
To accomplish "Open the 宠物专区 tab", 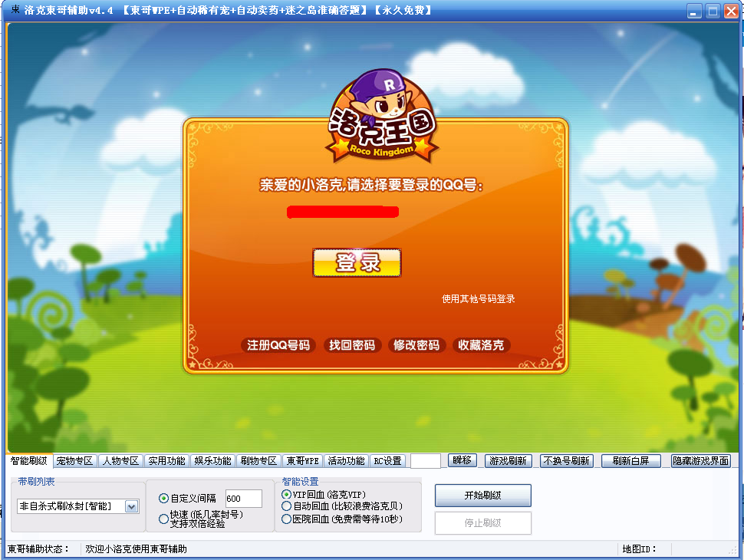I will [x=74, y=461].
